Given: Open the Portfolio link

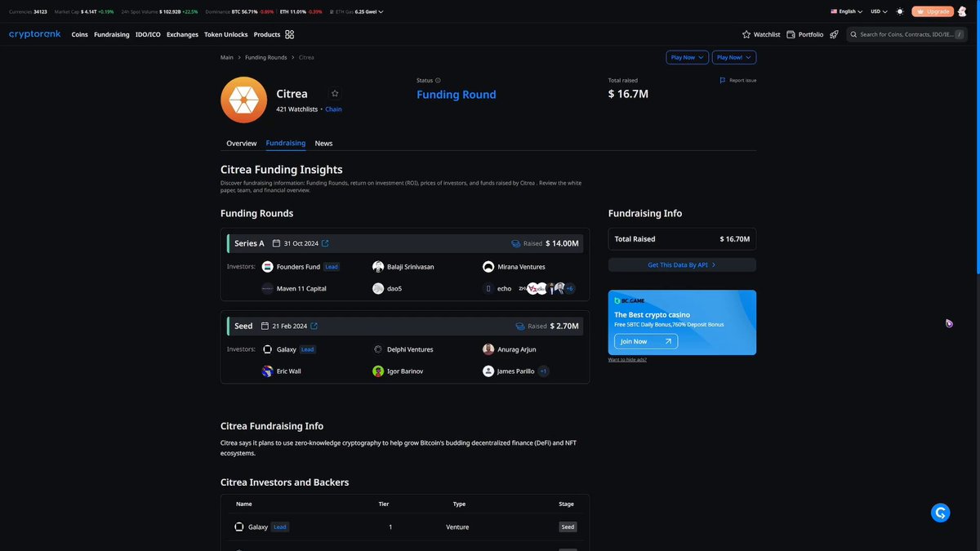Looking at the screenshot, I should click(x=805, y=34).
